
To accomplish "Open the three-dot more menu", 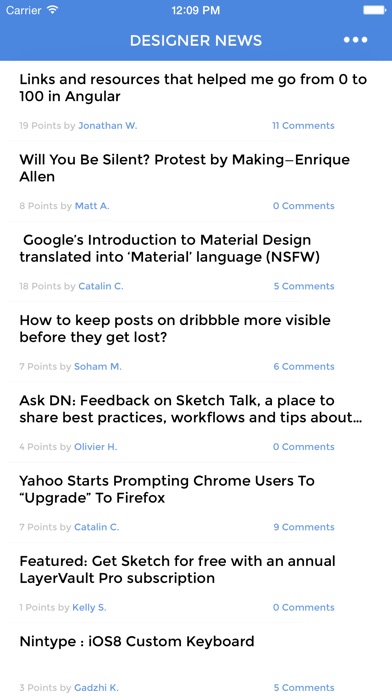I will point(355,40).
